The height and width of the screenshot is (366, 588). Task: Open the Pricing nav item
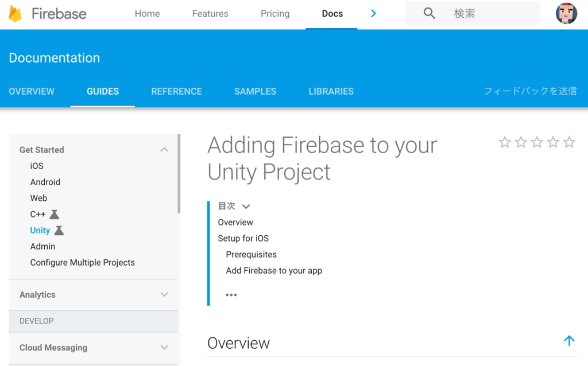[275, 14]
